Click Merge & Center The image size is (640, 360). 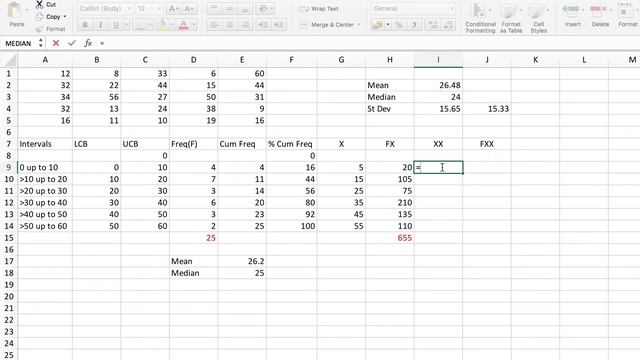click(x=327, y=25)
